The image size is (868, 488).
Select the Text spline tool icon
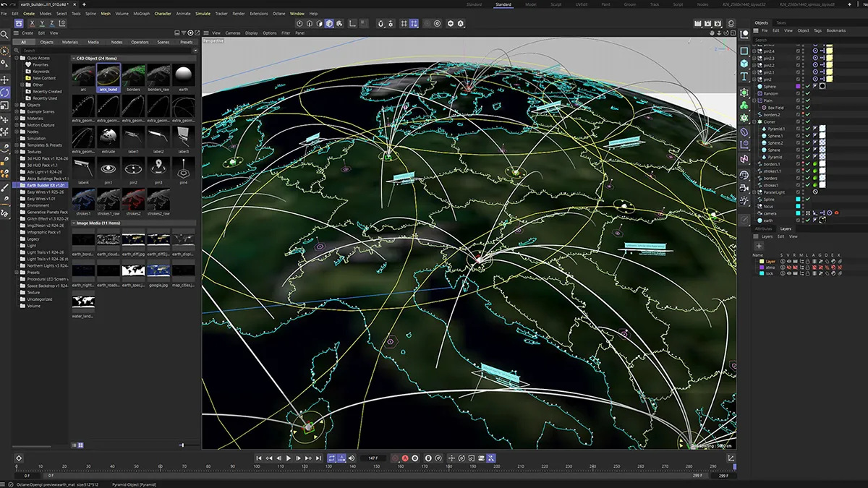pos(744,77)
